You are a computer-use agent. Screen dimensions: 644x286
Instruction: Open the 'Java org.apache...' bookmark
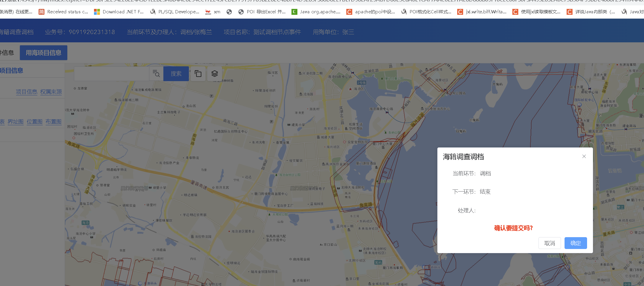[316, 12]
